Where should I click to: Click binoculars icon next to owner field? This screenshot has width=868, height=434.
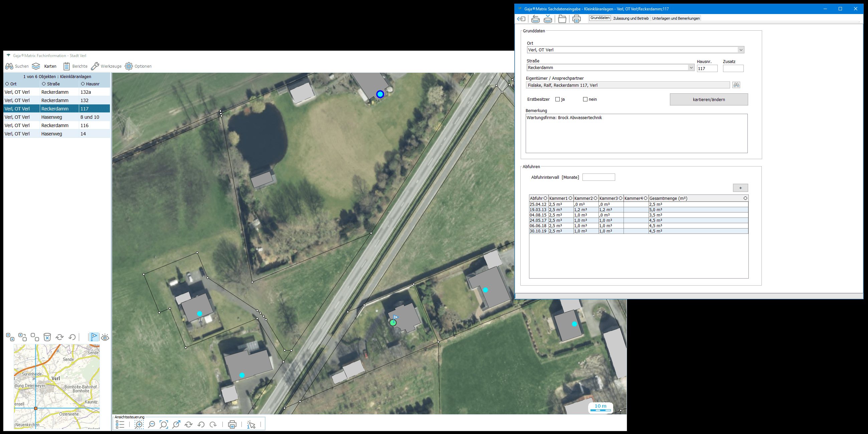tap(736, 85)
